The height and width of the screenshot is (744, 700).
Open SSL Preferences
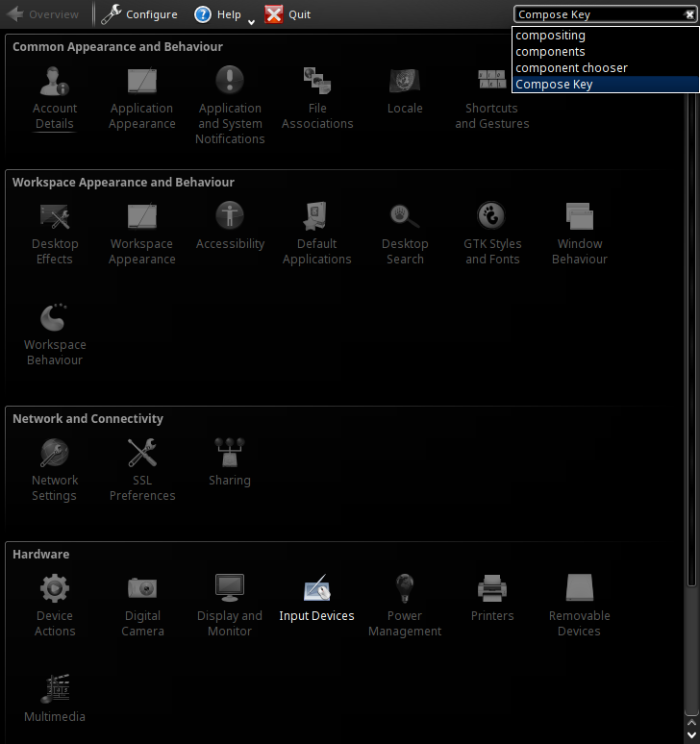point(142,470)
